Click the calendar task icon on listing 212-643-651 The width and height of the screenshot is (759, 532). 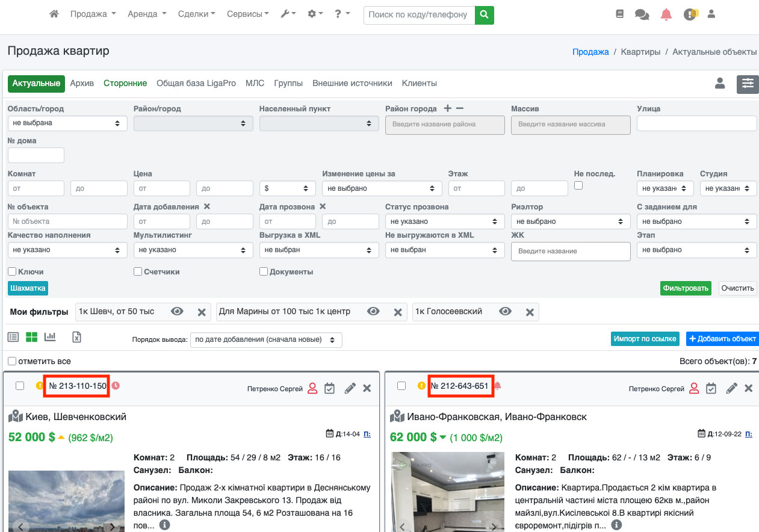click(711, 388)
